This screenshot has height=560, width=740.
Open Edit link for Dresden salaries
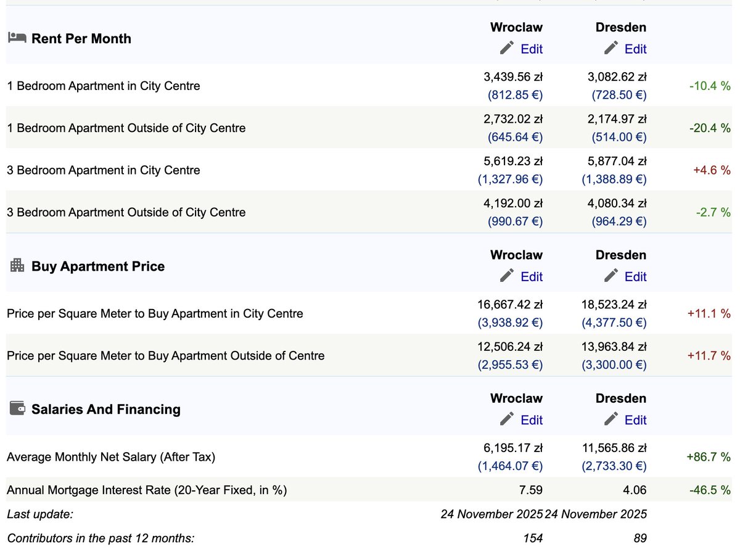click(x=636, y=420)
